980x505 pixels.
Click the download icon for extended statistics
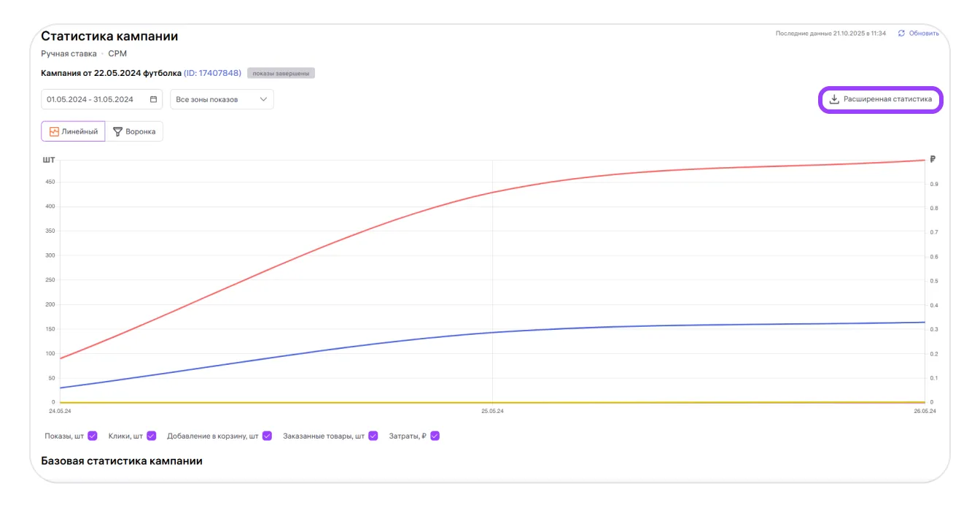pyautogui.click(x=834, y=99)
